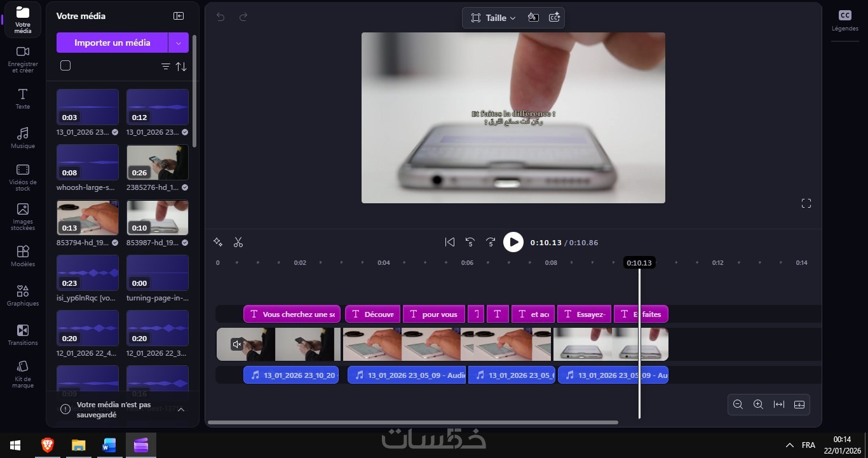Click the 0:10.13 playhead marker
The image size is (868, 458).
[639, 263]
